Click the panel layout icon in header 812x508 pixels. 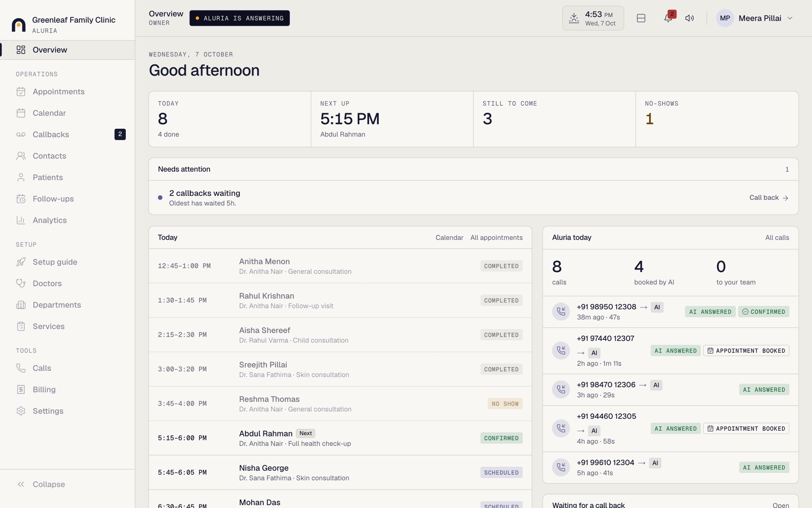click(x=641, y=18)
